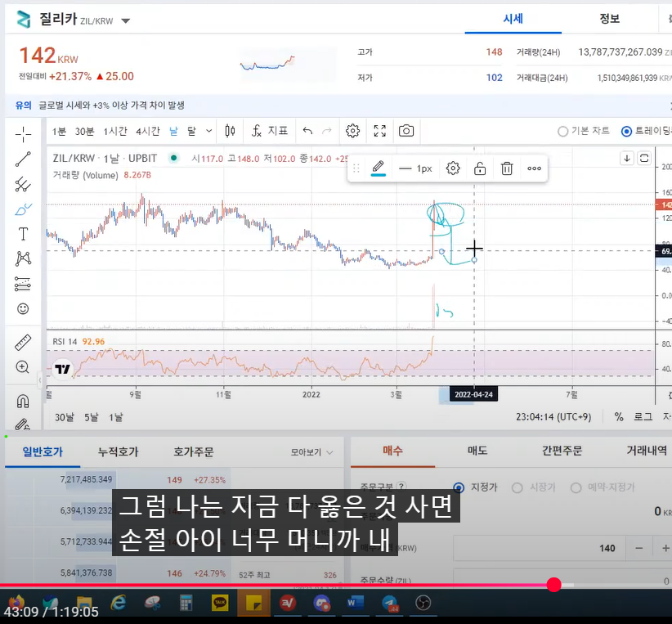672x624 pixels.
Task: Set date range to 5날
Action: coord(91,417)
